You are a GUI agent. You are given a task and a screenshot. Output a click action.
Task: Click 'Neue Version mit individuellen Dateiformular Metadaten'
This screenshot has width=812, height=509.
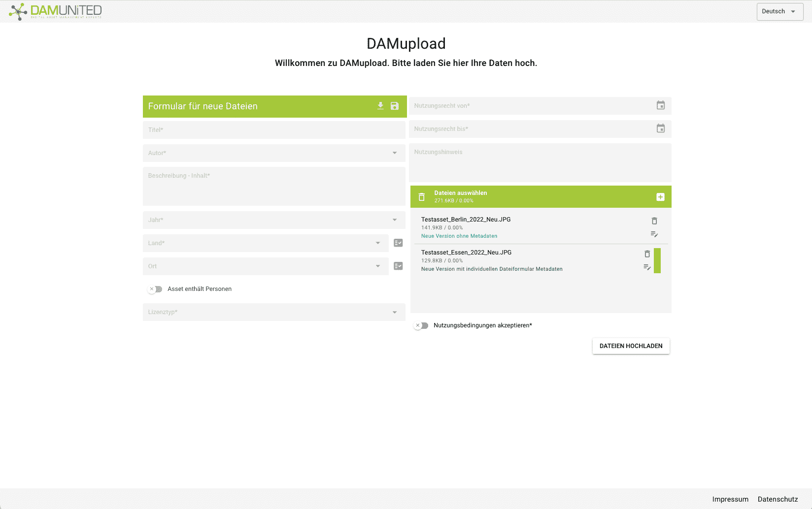tap(492, 269)
